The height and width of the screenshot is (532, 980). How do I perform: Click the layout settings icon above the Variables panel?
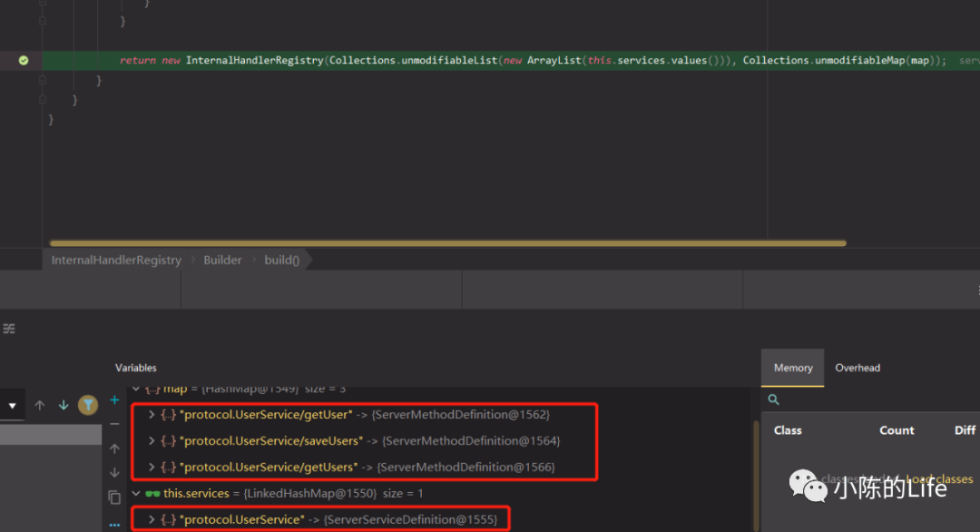click(x=9, y=329)
